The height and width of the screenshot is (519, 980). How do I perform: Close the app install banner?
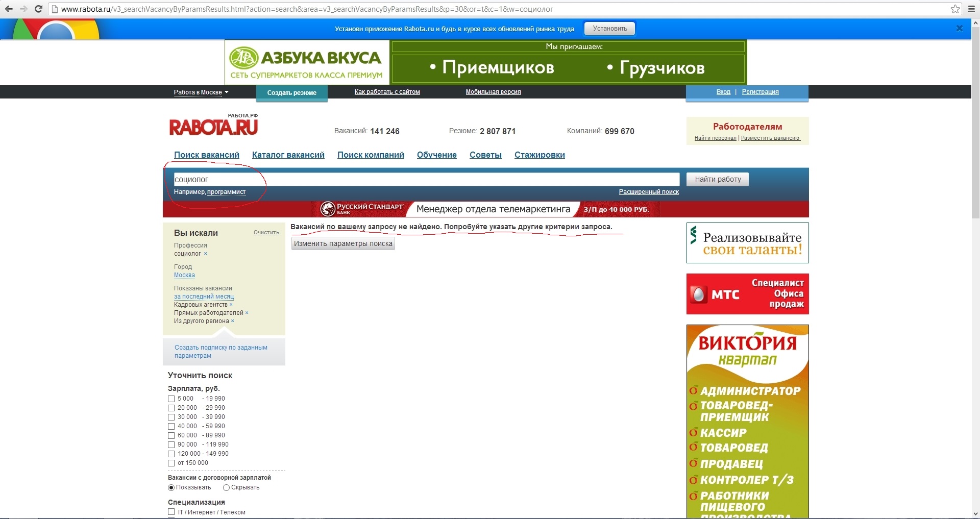pos(960,29)
